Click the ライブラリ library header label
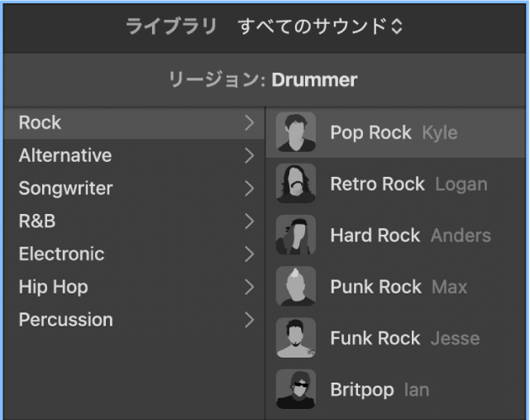 coord(171,26)
